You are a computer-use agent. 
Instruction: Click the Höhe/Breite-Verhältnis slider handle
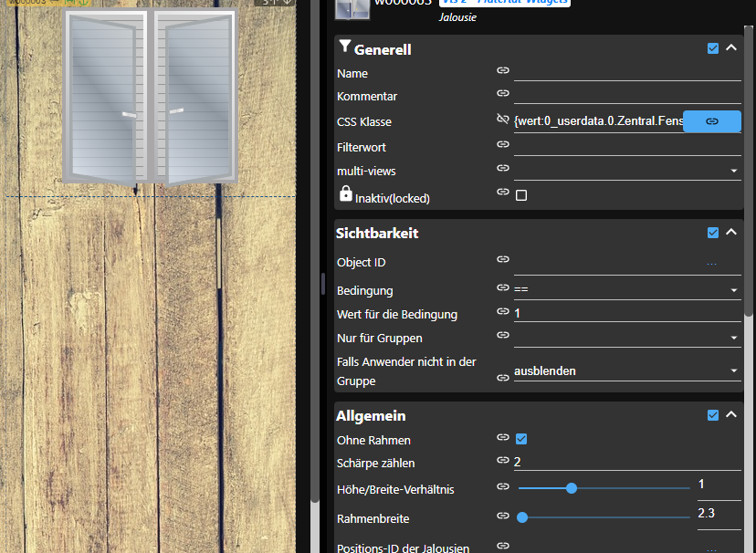[572, 488]
